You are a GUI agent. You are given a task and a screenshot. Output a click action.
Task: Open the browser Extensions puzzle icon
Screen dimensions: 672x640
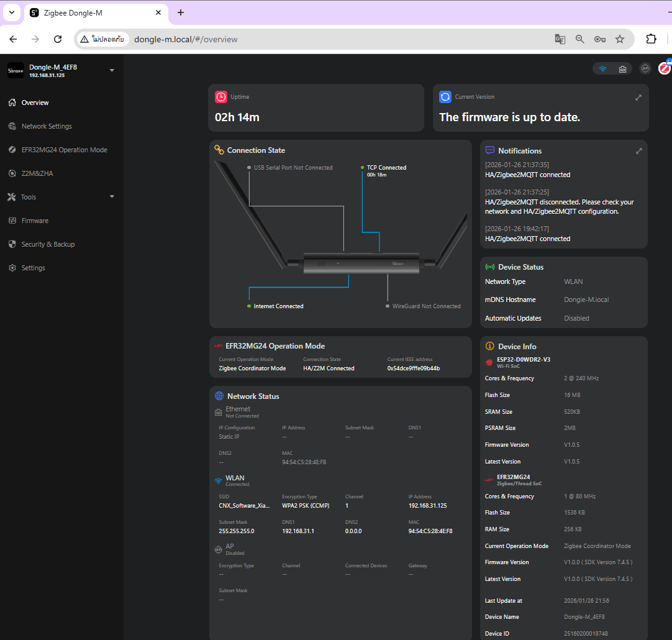click(x=651, y=39)
